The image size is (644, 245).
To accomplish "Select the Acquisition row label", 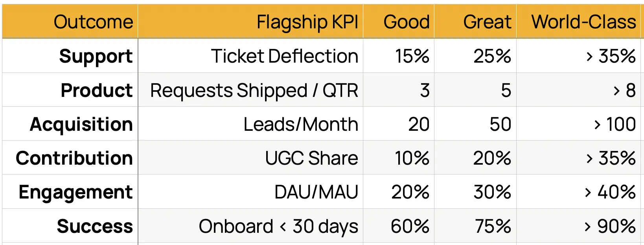I will tap(70, 124).
